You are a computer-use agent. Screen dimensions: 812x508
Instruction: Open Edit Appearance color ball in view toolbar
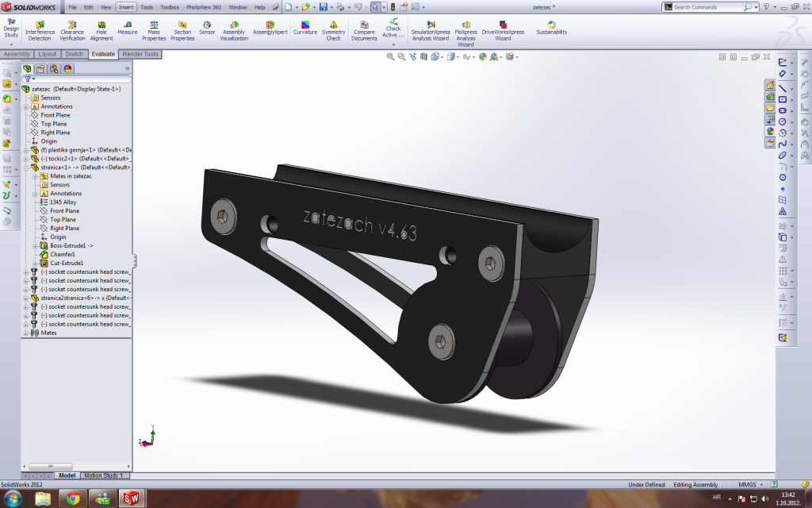click(x=483, y=56)
